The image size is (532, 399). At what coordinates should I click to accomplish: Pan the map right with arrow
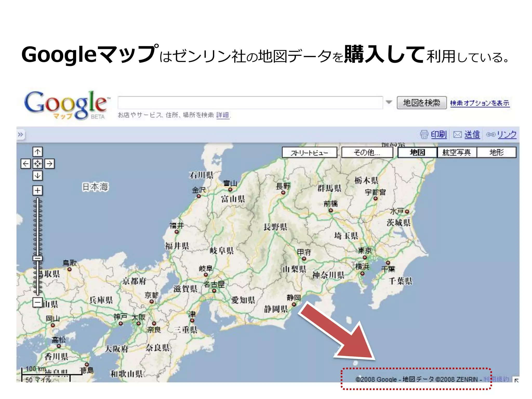[50, 164]
